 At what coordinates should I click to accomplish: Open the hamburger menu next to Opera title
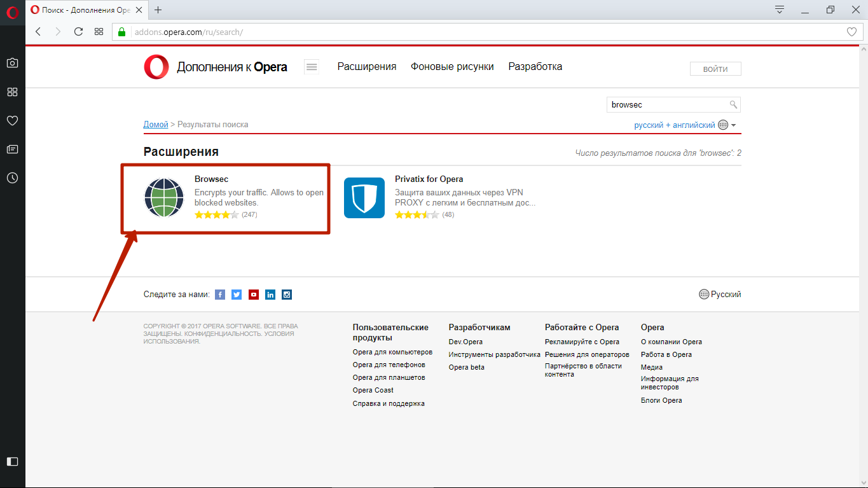312,67
